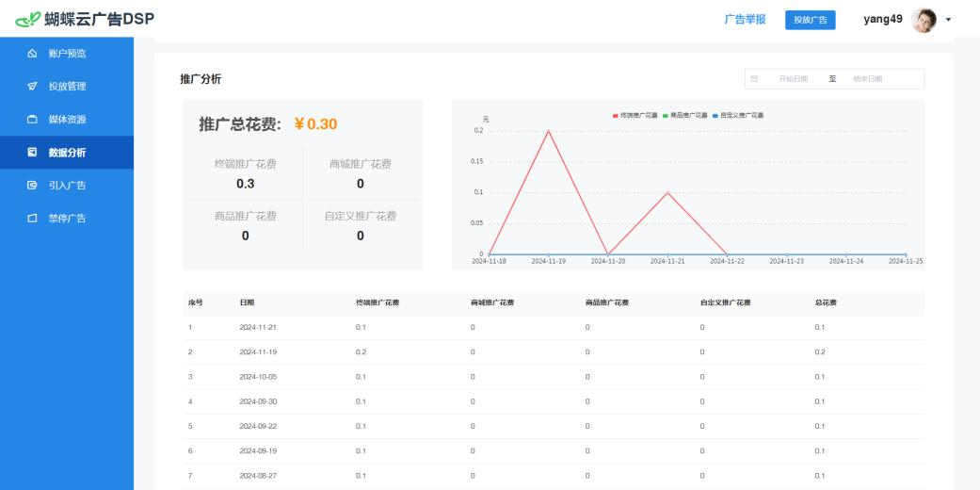Click the date cell 2024-08-27
Image resolution: width=980 pixels, height=490 pixels.
(x=258, y=476)
